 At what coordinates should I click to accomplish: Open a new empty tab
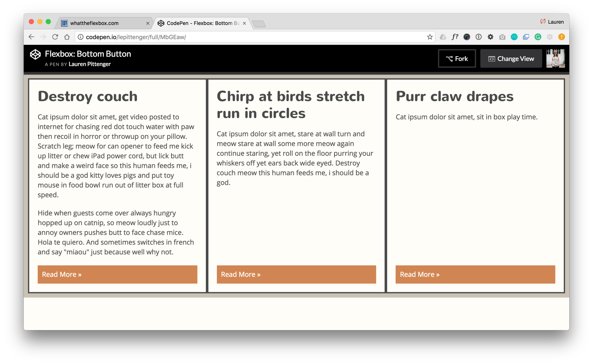point(259,24)
